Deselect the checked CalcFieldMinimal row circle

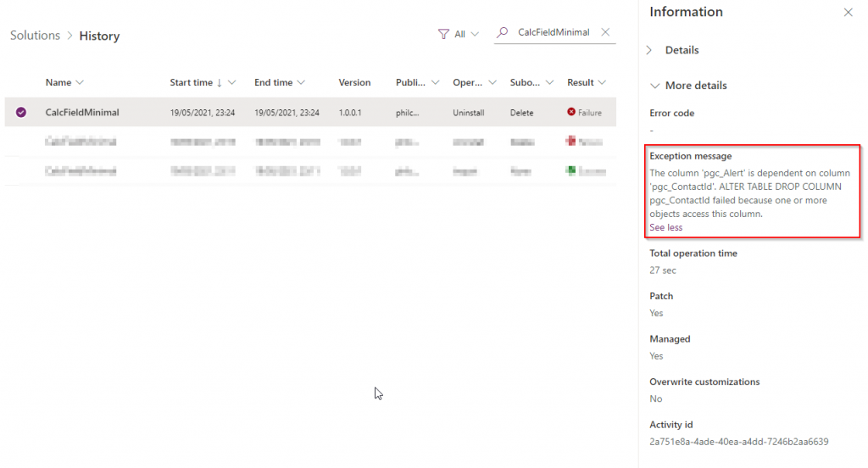coord(21,113)
